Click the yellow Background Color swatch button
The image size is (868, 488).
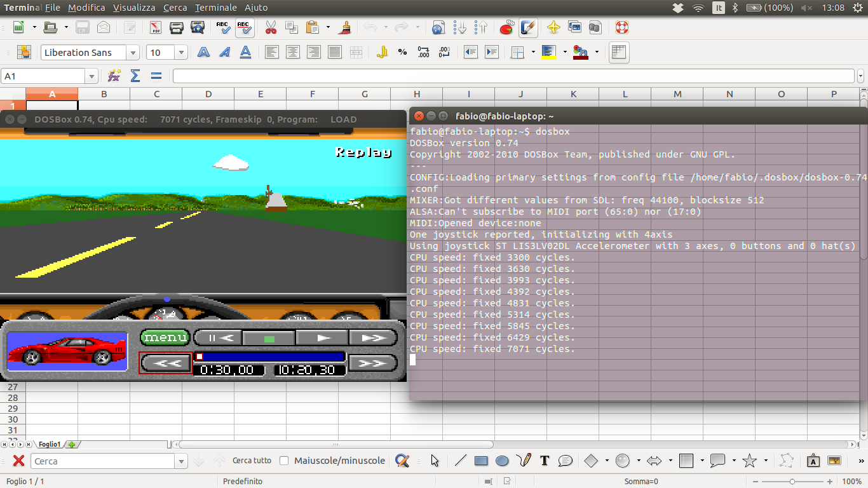[x=549, y=52]
